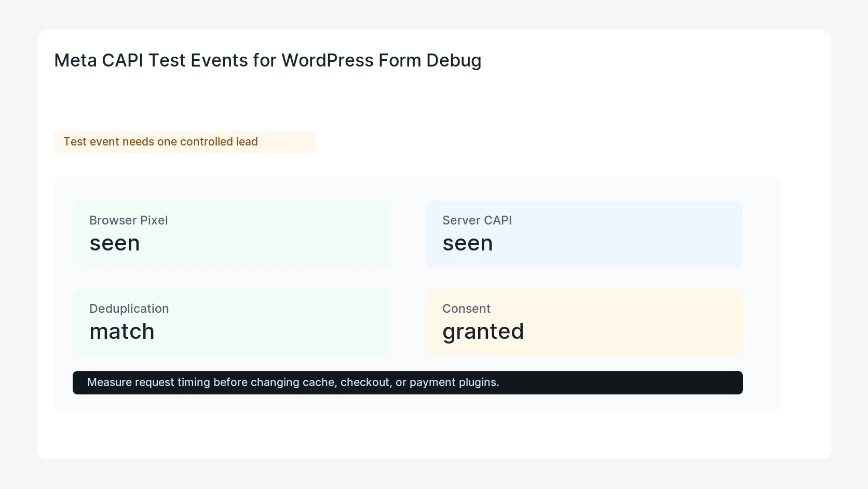The image size is (868, 489).
Task: Open the Browser Pixel status card
Action: tap(231, 234)
